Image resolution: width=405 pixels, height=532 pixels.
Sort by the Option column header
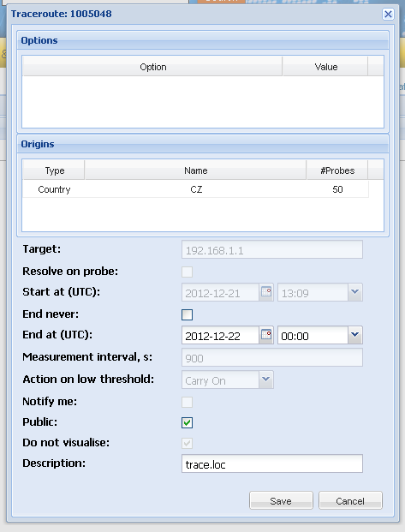click(152, 67)
